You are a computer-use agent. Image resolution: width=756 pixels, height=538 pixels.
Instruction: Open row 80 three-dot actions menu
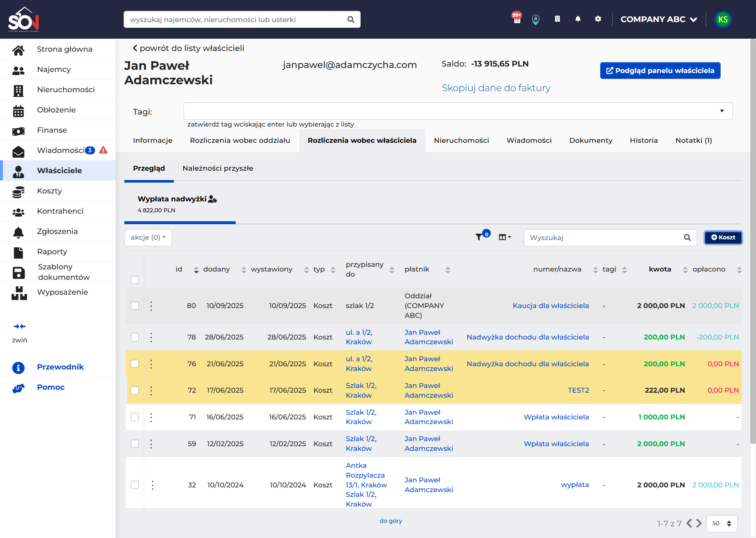[151, 306]
